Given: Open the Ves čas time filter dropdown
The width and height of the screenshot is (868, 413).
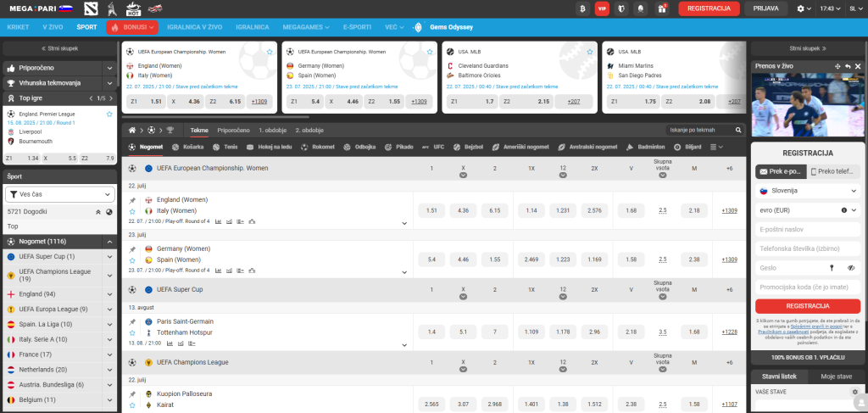Looking at the screenshot, I should point(60,194).
